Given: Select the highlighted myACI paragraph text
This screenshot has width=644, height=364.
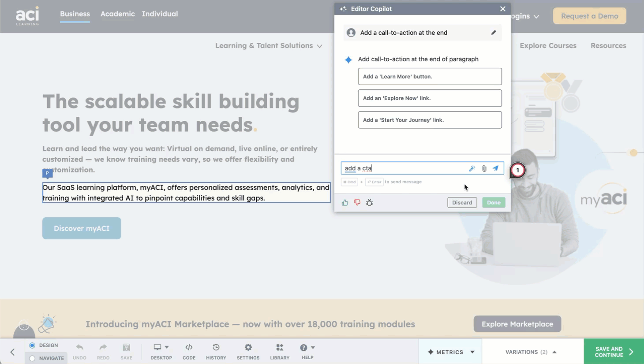Looking at the screenshot, I should coord(186,193).
